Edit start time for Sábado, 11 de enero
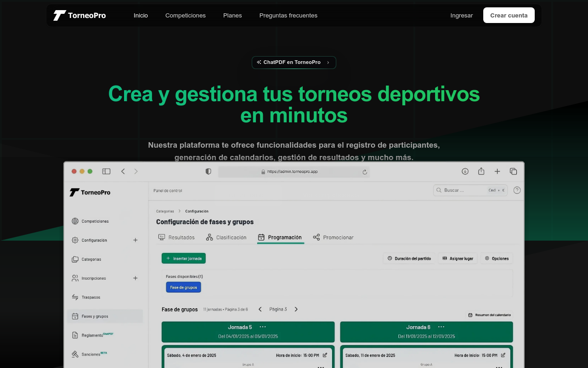The image size is (588, 368). click(503, 355)
